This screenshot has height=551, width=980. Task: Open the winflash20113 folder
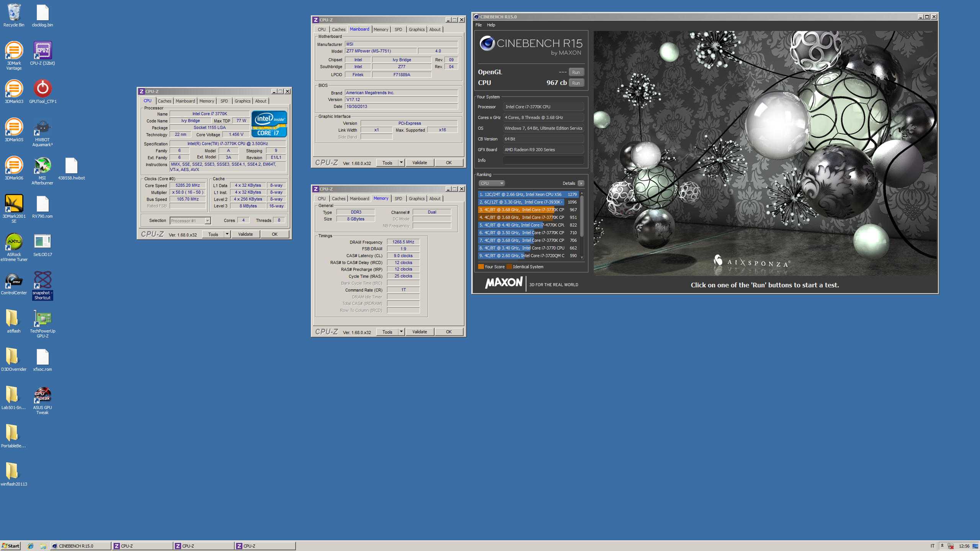pos(14,474)
